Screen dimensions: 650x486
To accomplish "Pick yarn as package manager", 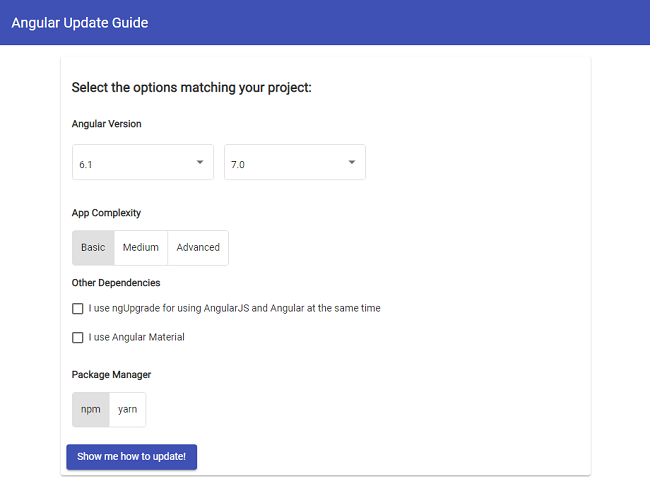I will (x=127, y=410).
